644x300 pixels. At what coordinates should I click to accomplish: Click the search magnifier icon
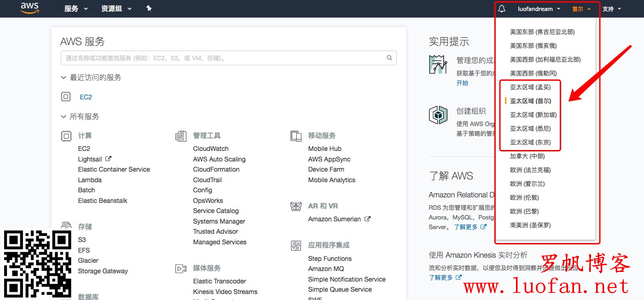(x=389, y=58)
